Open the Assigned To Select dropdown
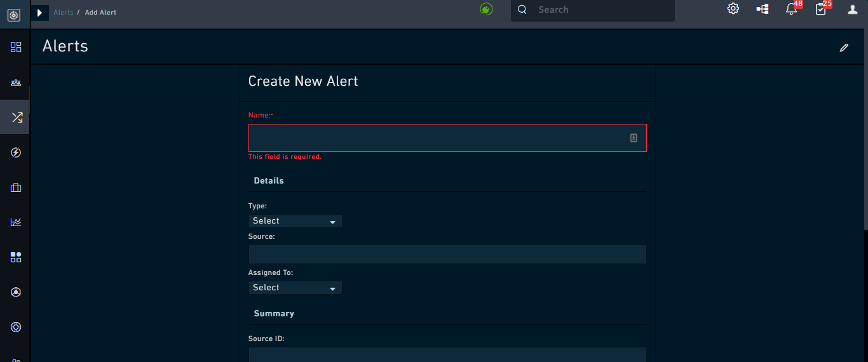Screen dimensions: 868x362 (295, 288)
